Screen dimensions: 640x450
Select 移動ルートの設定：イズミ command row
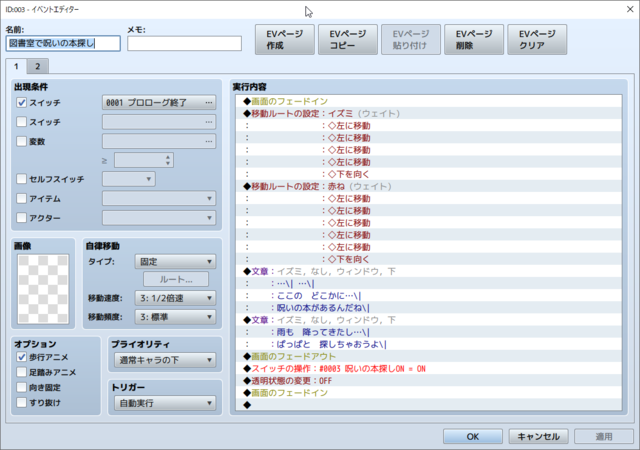pyautogui.click(x=429, y=114)
